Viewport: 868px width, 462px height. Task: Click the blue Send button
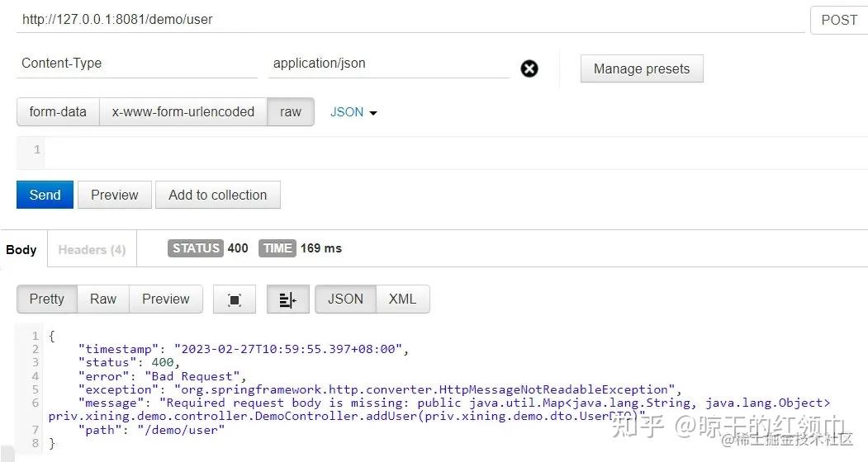click(x=45, y=195)
